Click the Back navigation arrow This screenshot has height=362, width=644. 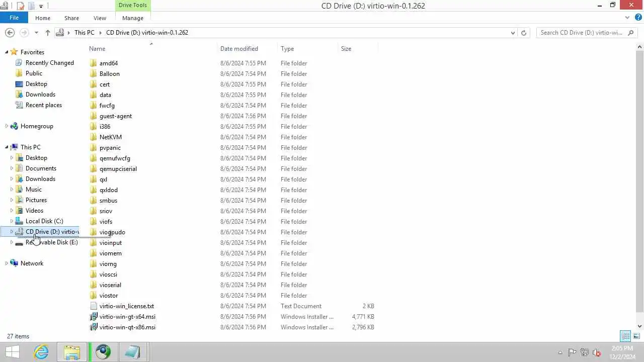click(x=10, y=33)
